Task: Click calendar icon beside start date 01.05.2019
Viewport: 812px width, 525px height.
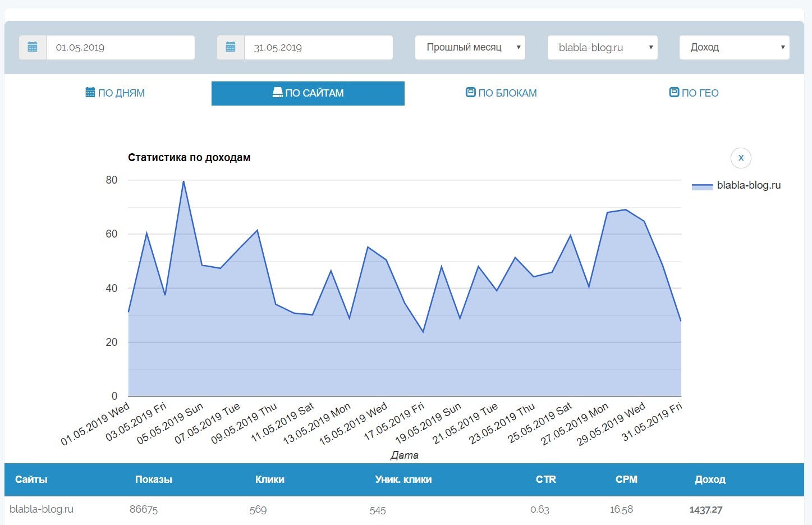Action: pos(33,48)
